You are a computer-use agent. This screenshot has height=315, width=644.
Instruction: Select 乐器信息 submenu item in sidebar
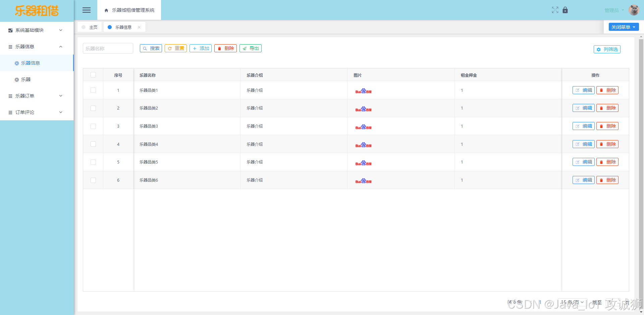(37, 63)
